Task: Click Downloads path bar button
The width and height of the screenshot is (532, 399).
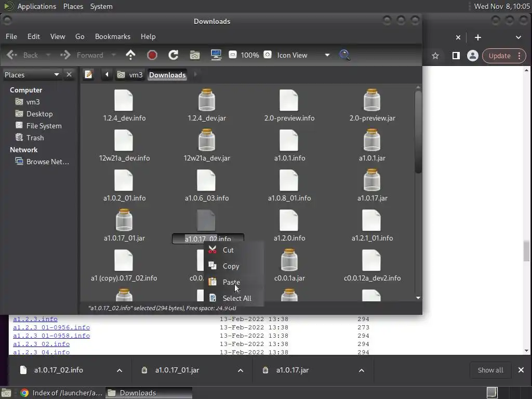Action: click(167, 75)
